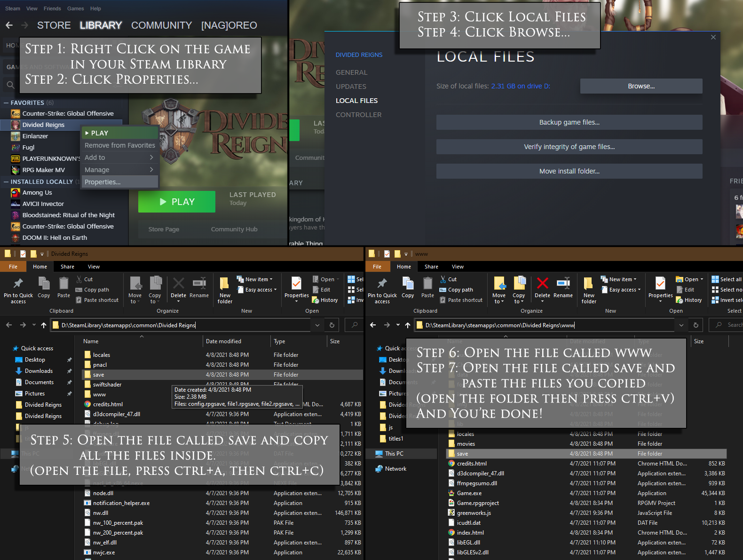Click Pin to Quick access in www Explorer
743x560 pixels.
pos(382,290)
